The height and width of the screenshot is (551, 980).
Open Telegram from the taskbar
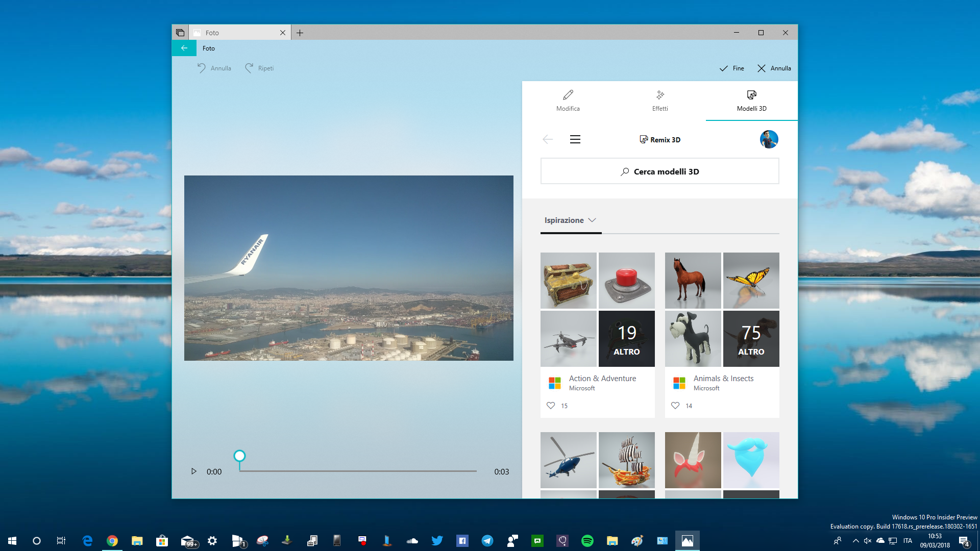coord(487,541)
